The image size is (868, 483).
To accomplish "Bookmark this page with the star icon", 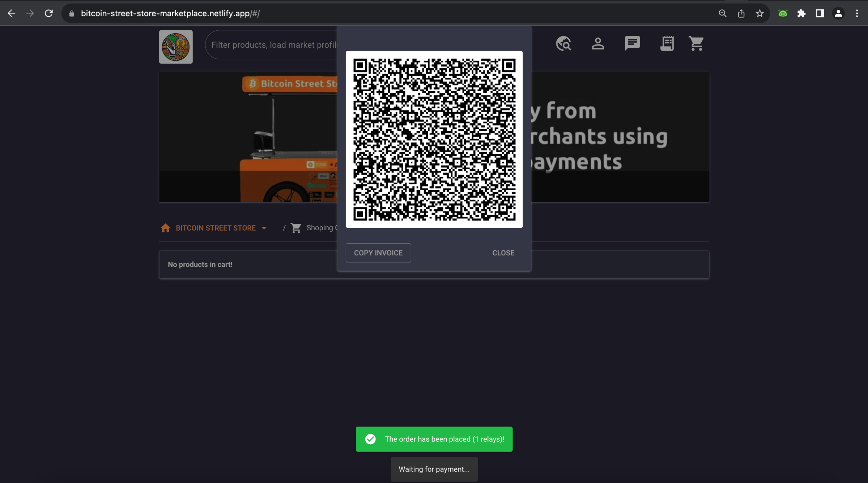I will point(759,13).
